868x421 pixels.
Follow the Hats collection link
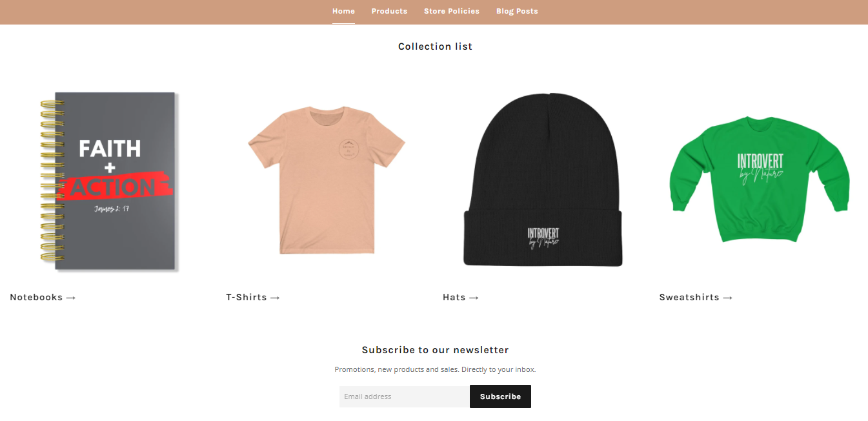[461, 298]
